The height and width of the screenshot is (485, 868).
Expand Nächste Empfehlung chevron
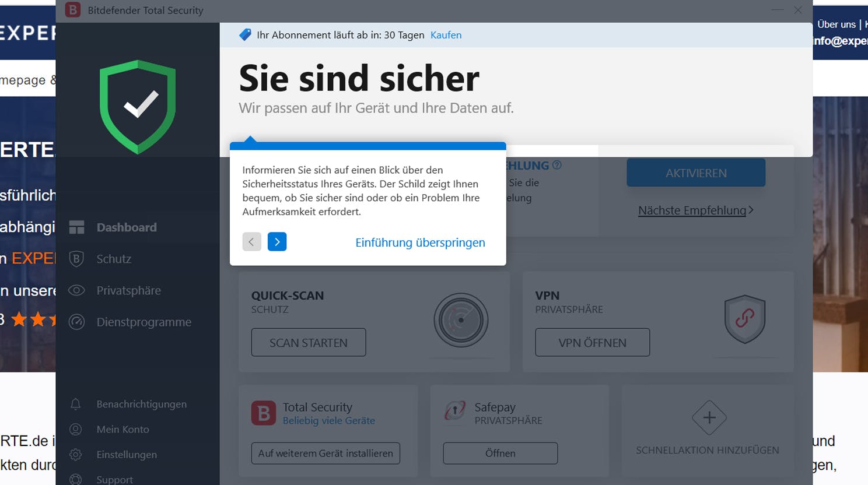coord(751,210)
